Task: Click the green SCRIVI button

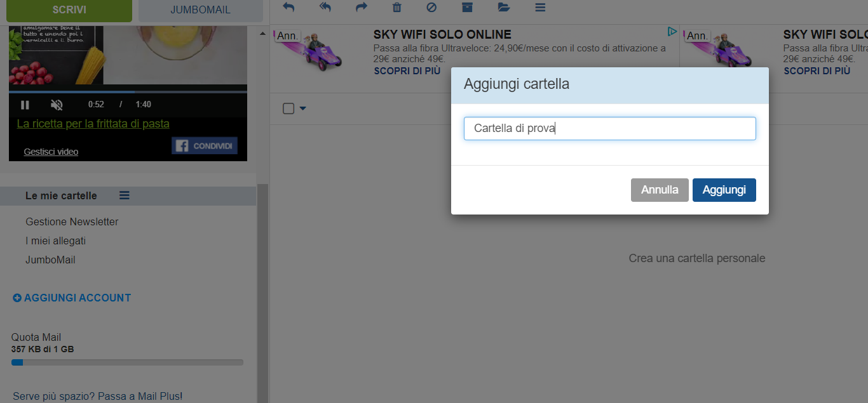Action: 70,10
